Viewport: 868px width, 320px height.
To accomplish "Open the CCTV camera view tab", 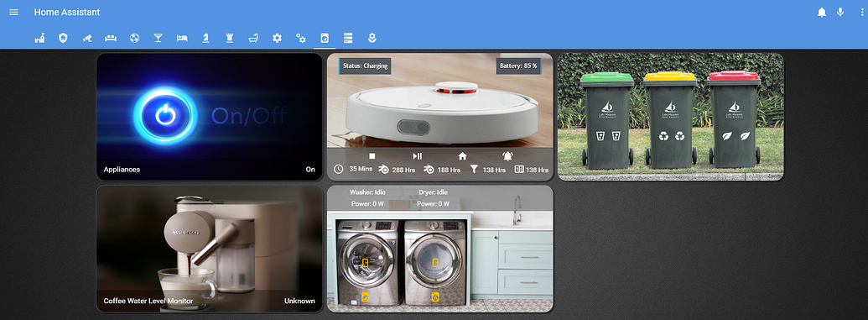I will (x=87, y=38).
